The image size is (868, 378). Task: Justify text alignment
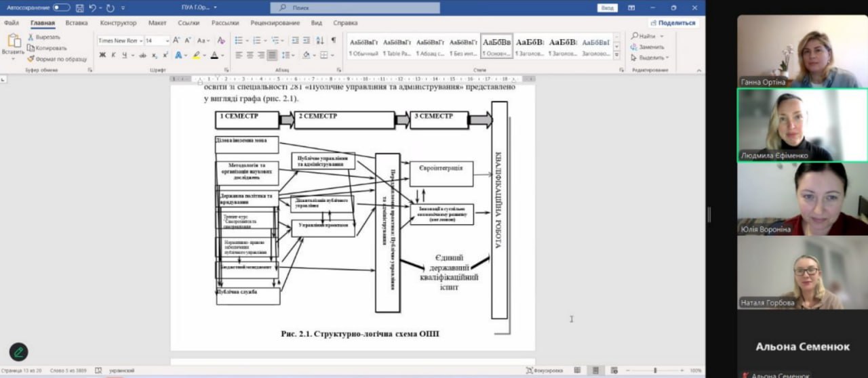[x=272, y=55]
